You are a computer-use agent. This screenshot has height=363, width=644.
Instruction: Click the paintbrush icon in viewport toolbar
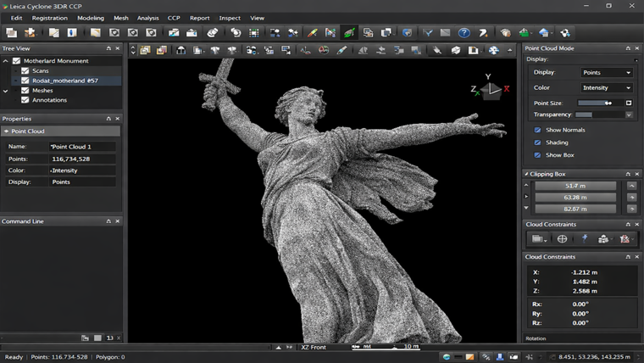click(341, 50)
